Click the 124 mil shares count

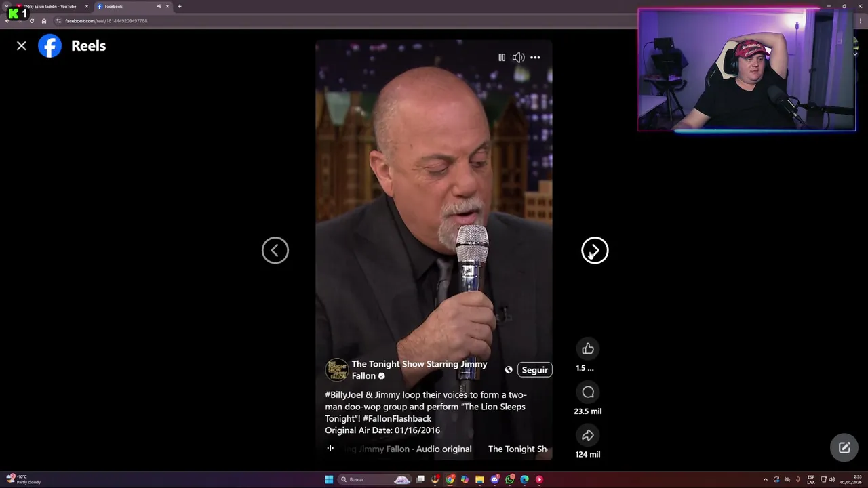click(588, 454)
